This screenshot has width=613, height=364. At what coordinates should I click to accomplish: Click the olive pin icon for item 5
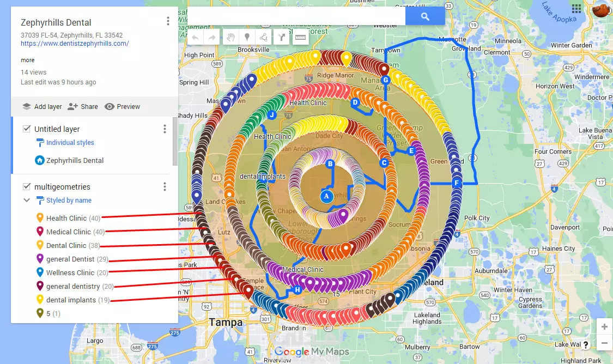pyautogui.click(x=39, y=313)
